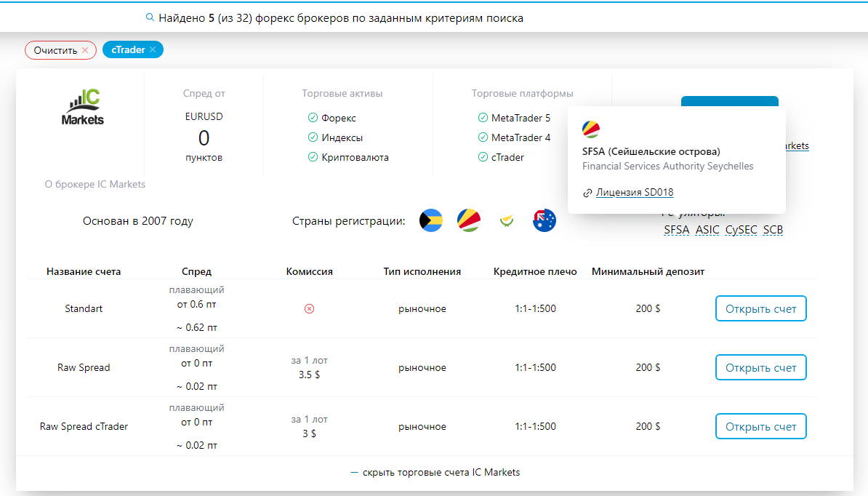Click the Тип исполнения column header
Image resolution: width=868 pixels, height=496 pixels.
click(422, 272)
